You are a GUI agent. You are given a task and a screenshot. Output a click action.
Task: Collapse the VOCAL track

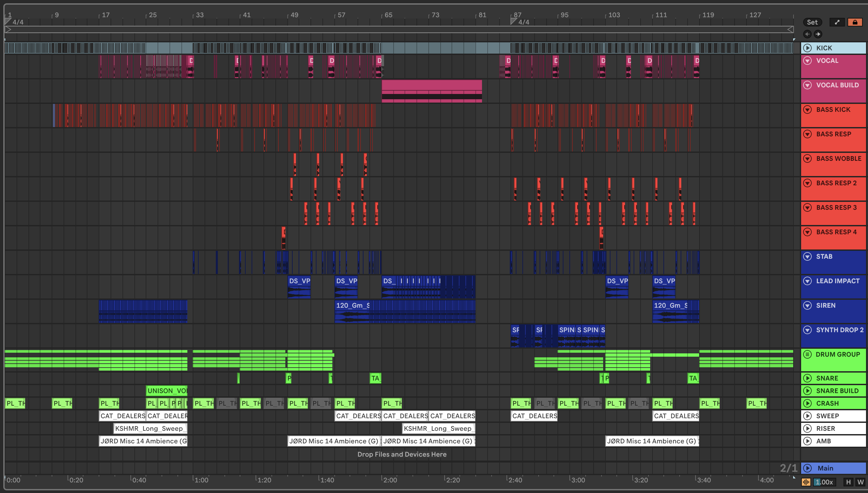pos(807,61)
